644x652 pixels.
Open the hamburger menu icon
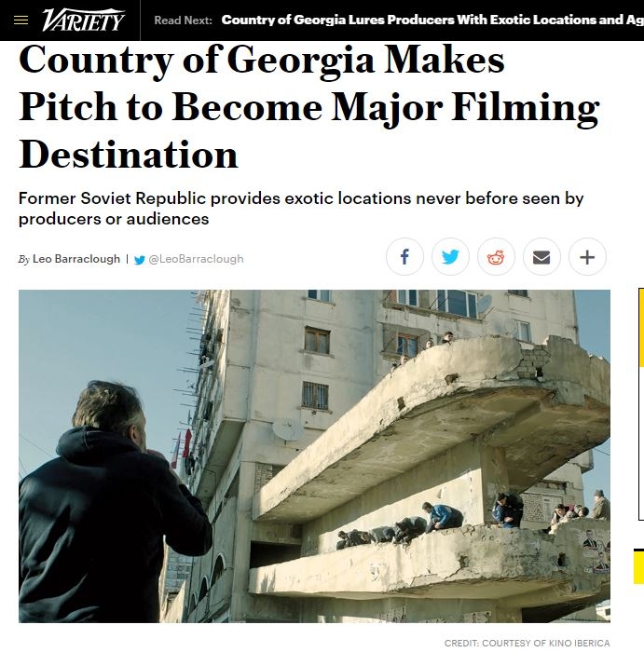pos(21,20)
